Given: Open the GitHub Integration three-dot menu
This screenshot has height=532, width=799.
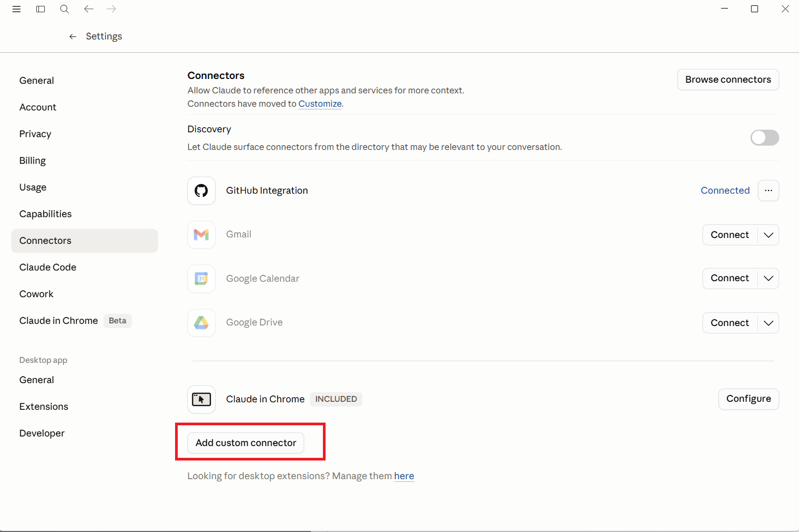Looking at the screenshot, I should click(x=769, y=190).
